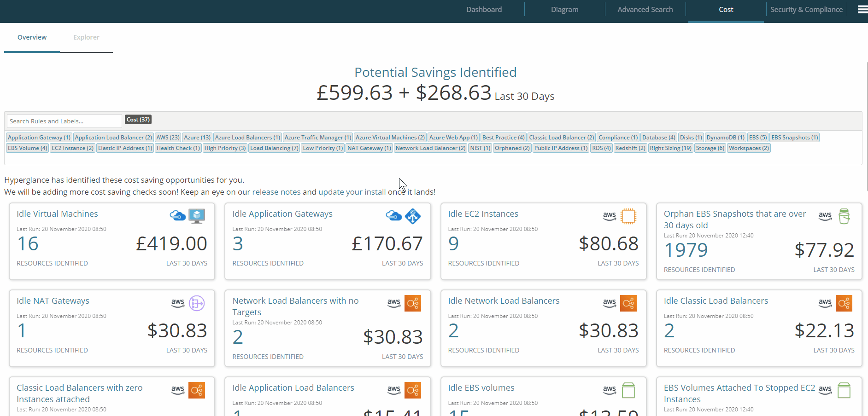Open the Idle Virtual Machines card title
This screenshot has width=868, height=416.
pyautogui.click(x=57, y=214)
